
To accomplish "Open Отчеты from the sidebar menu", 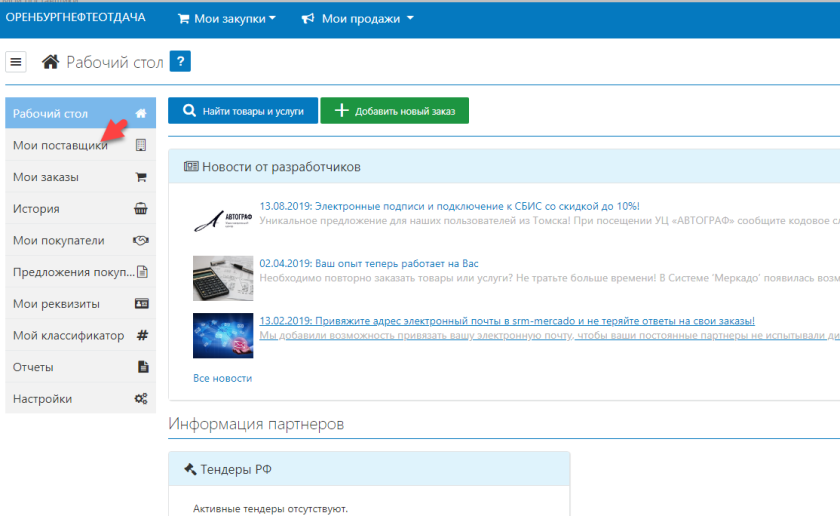I will pos(33,367).
